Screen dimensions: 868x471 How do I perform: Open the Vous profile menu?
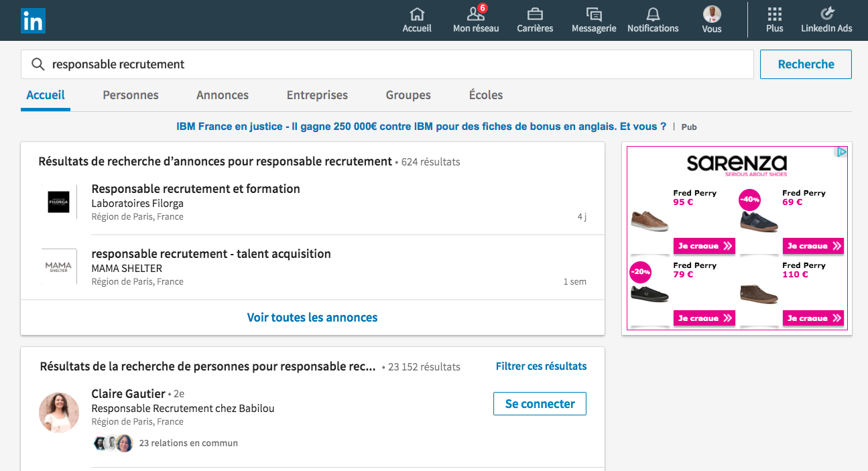(x=712, y=15)
